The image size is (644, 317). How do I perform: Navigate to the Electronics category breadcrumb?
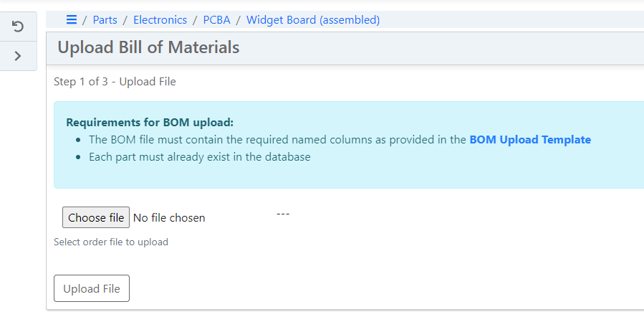coord(160,20)
